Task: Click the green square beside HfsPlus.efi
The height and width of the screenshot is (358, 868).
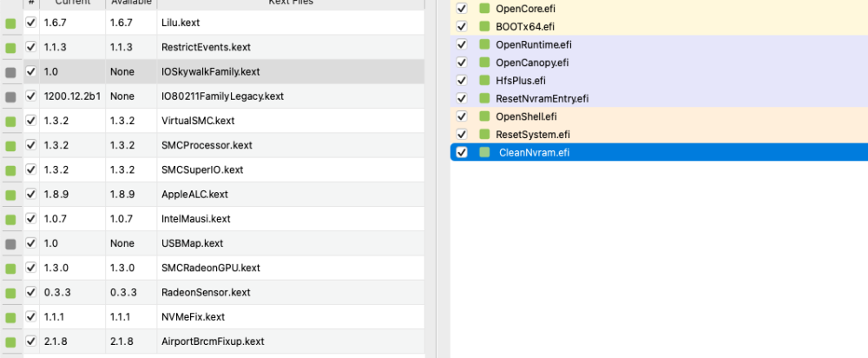Action: 485,80
